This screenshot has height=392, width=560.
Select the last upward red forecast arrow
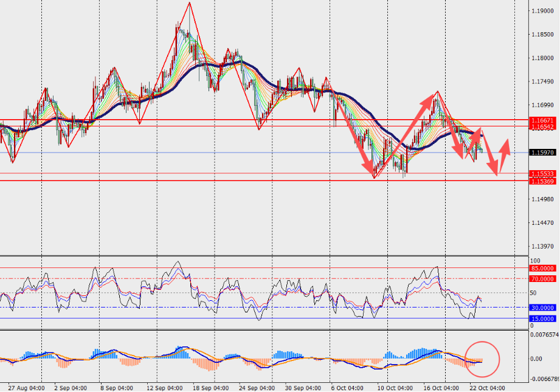pyautogui.click(x=503, y=157)
